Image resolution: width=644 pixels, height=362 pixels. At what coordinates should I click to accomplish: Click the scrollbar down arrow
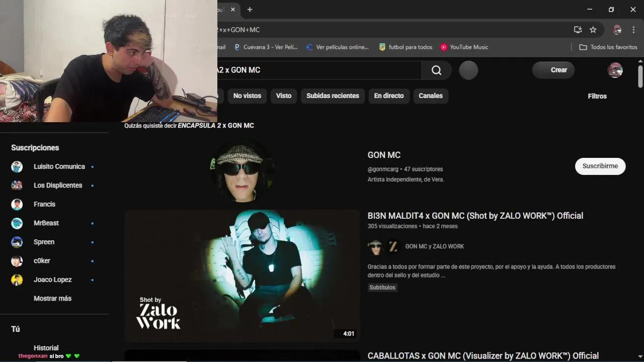[x=640, y=357]
